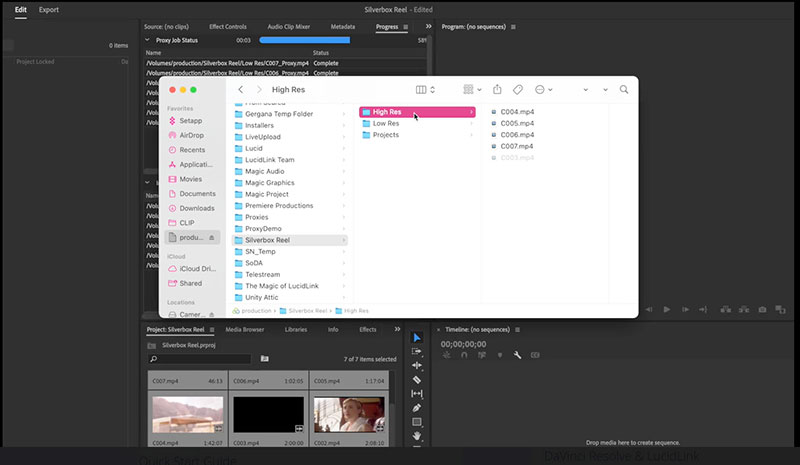Switch to the Effects tab
The width and height of the screenshot is (800, 465).
tap(368, 329)
